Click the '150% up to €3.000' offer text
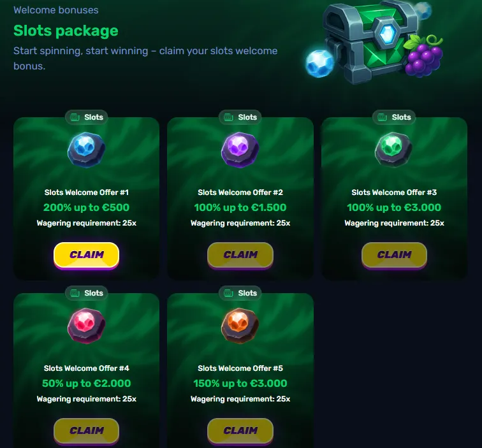Viewport: 482px width, 448px height. coord(240,383)
